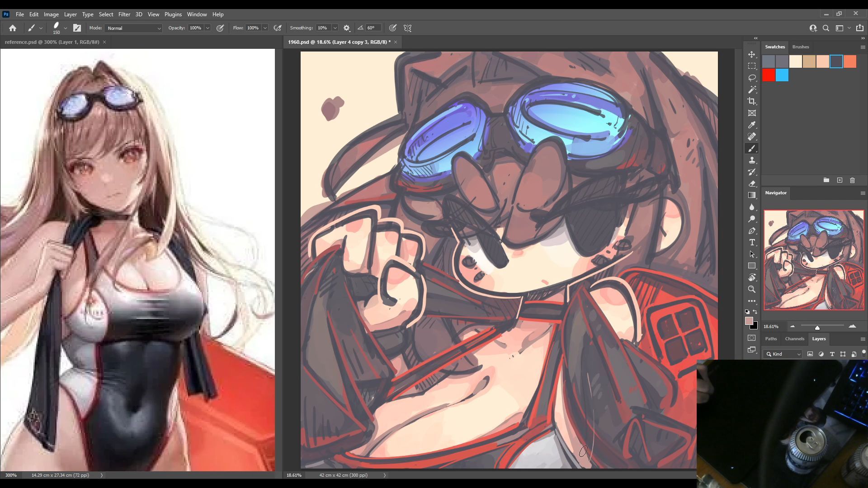
Task: Select the Frame tool
Action: click(x=752, y=113)
